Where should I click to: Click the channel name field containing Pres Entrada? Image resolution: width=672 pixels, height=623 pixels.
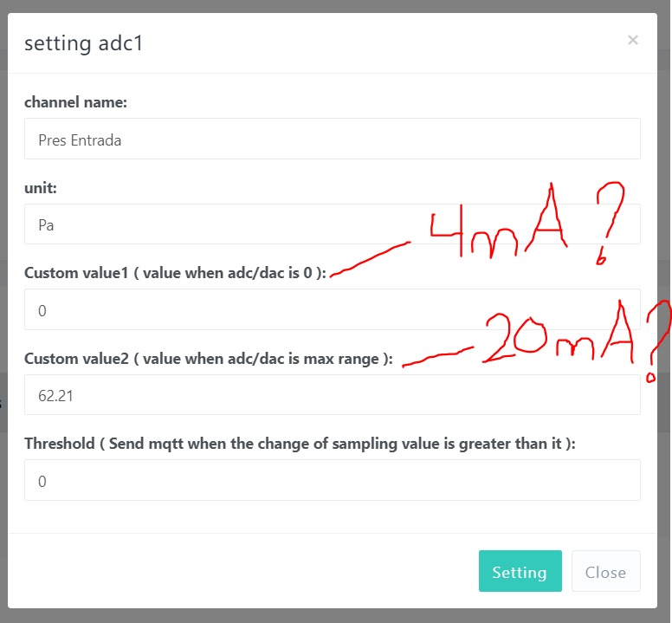332,139
